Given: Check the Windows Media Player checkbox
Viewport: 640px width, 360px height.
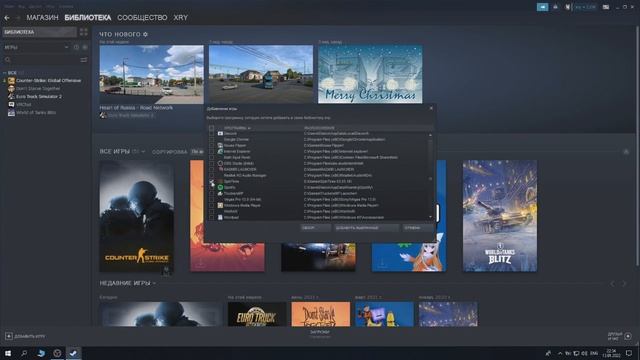Looking at the screenshot, I should pos(211,205).
